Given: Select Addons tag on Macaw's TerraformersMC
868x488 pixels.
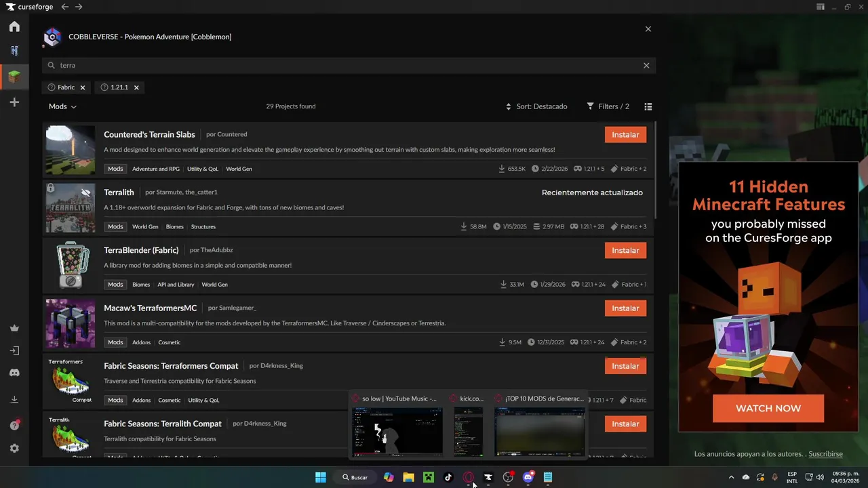Looking at the screenshot, I should coord(141,342).
